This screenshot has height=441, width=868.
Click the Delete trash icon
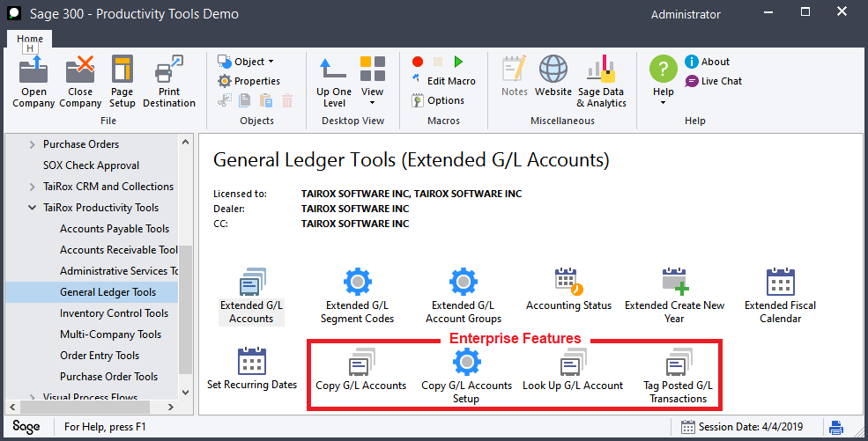(x=286, y=100)
